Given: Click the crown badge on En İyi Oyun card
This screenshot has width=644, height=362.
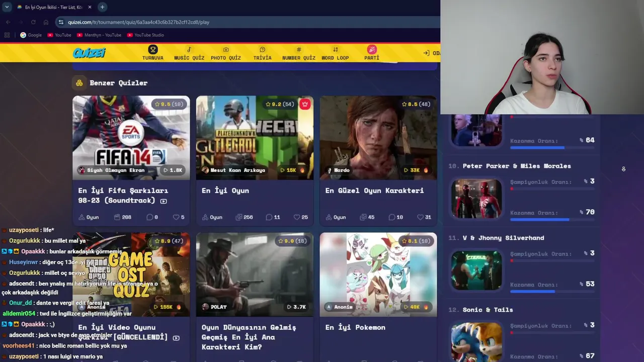Looking at the screenshot, I should pos(304,104).
